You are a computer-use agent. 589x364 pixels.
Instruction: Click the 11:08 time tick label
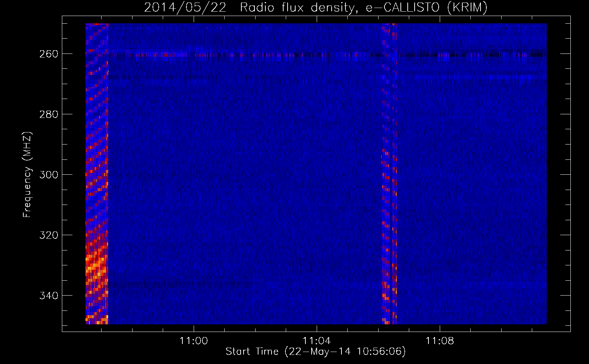pyautogui.click(x=440, y=341)
